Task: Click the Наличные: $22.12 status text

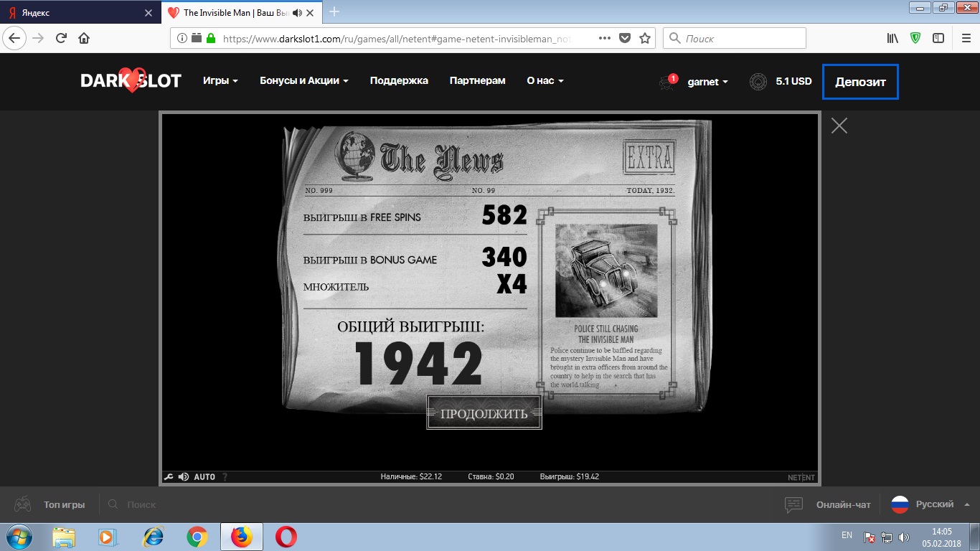Action: point(411,476)
